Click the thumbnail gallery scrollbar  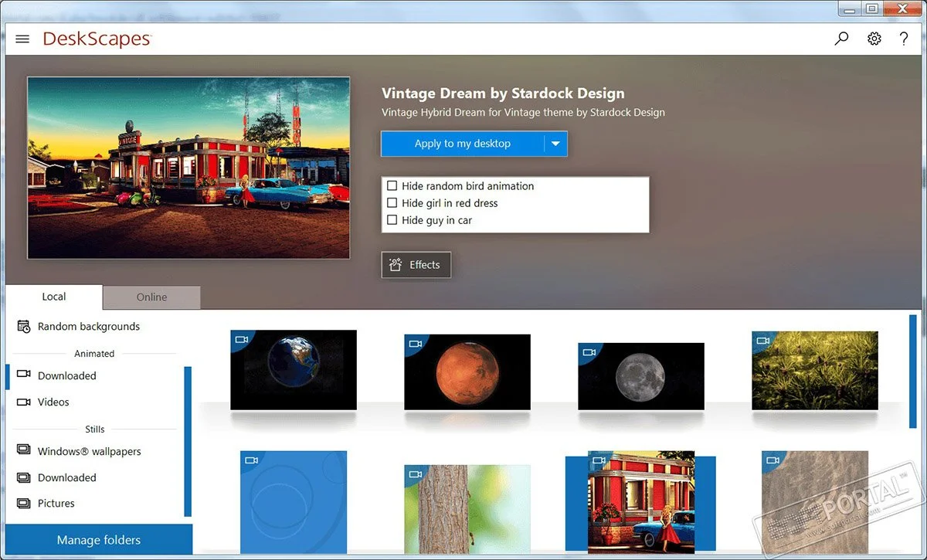[x=913, y=371]
